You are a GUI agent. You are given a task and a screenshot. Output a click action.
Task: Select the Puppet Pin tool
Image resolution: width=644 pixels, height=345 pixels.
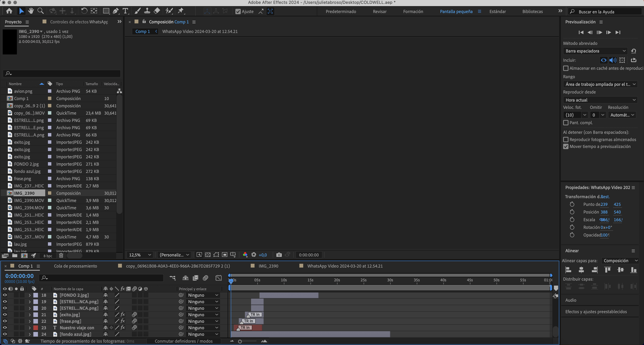[181, 11]
